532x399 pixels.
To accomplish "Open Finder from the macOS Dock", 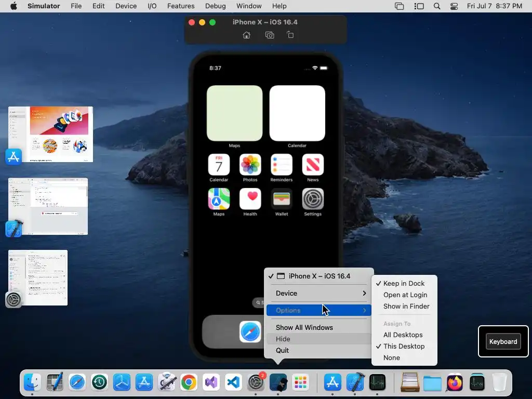I will pyautogui.click(x=32, y=382).
